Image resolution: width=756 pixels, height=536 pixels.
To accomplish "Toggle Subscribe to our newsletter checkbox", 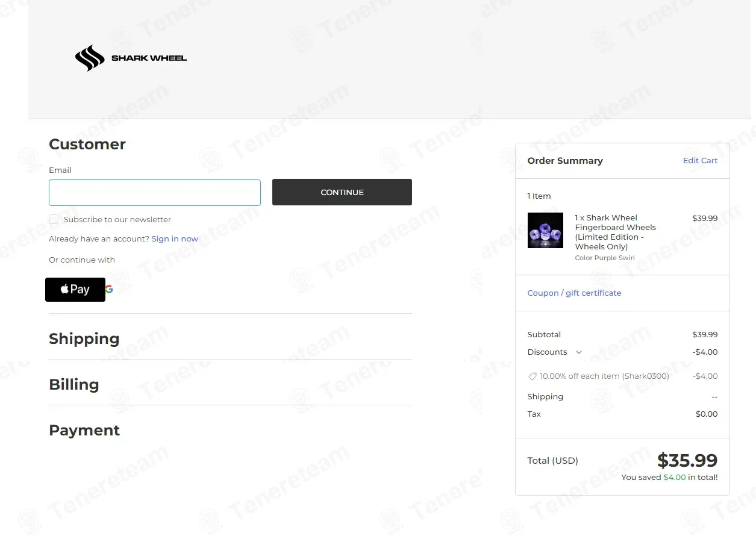I will [54, 219].
